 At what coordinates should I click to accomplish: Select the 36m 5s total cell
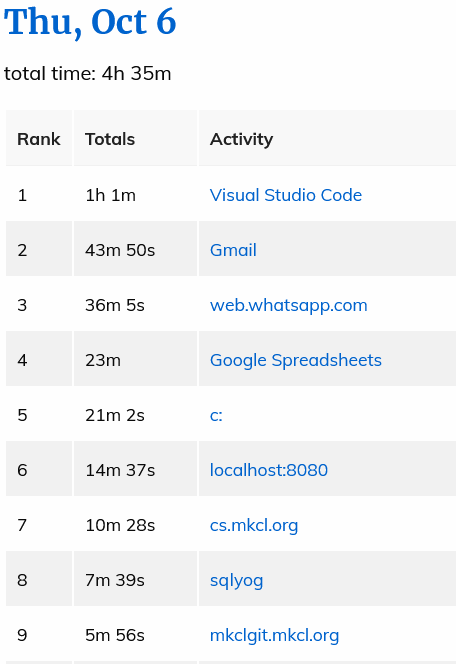(135, 305)
